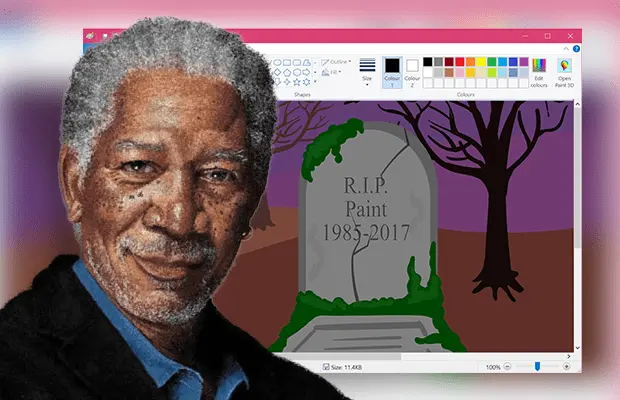The width and height of the screenshot is (620, 400).
Task: Pick the rose pink colour swatch
Action: coord(460,73)
